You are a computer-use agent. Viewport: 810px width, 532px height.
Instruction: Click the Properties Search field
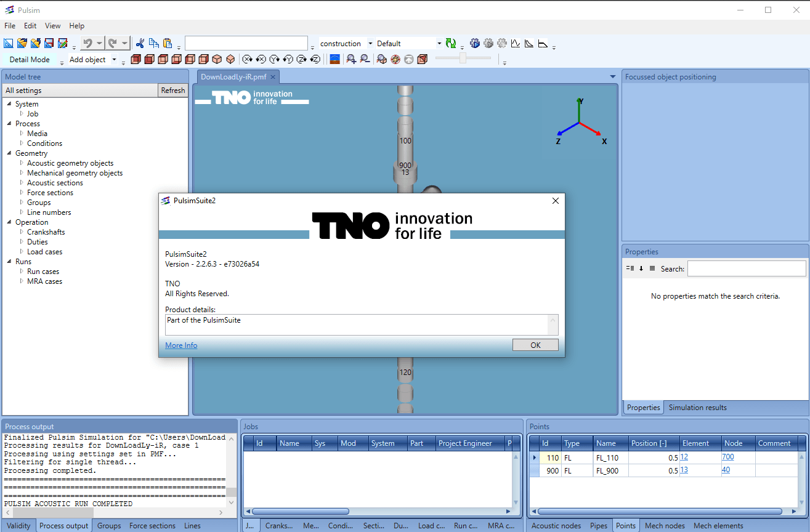(x=747, y=268)
